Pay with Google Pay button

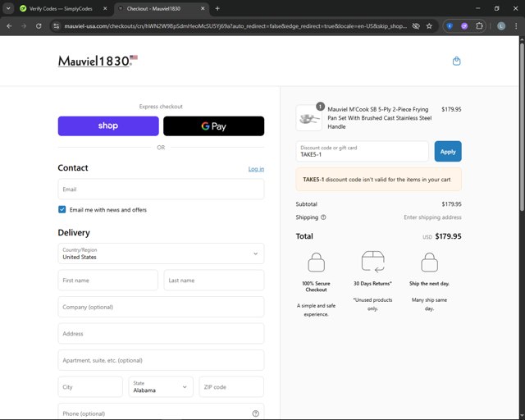pos(213,126)
